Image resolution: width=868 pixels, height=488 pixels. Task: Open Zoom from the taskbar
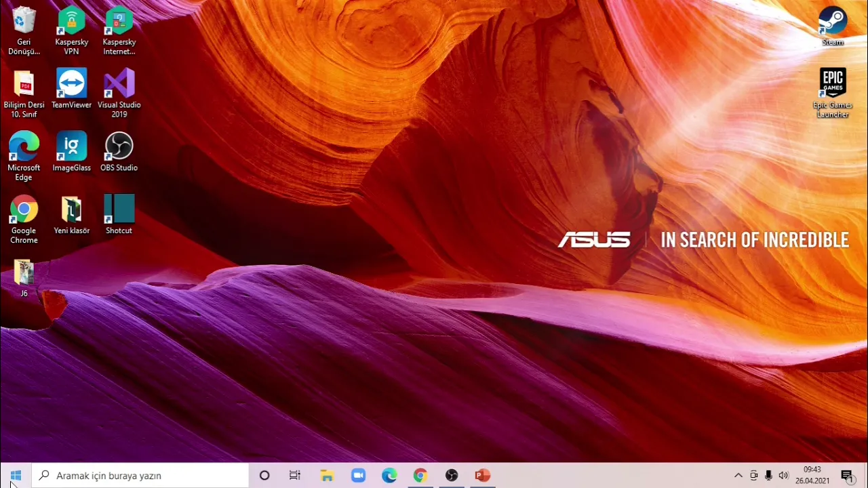[358, 476]
